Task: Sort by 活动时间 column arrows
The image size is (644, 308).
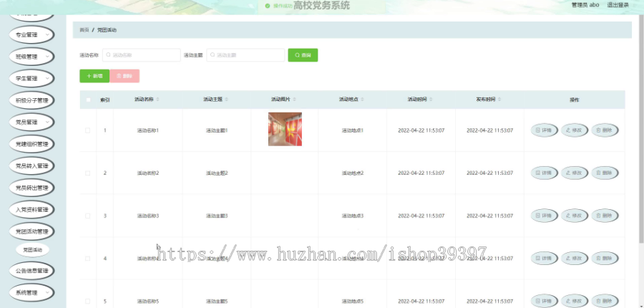Action: click(431, 100)
